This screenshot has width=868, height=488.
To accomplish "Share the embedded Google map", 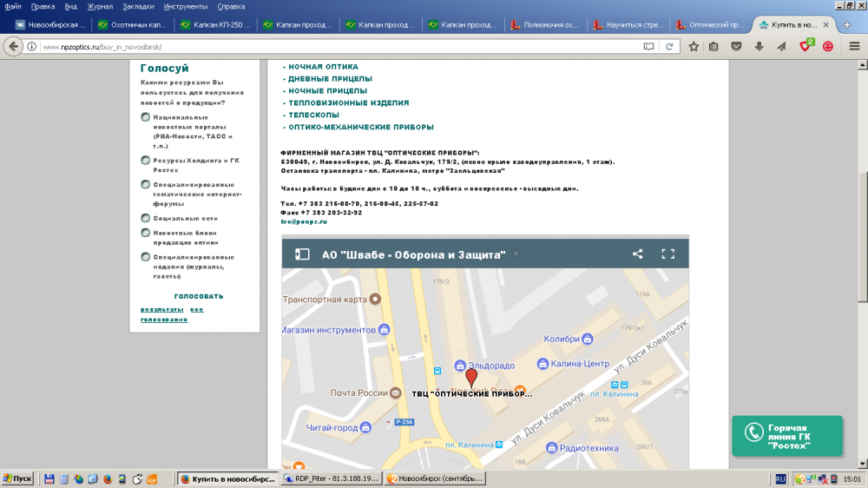I will click(x=638, y=254).
